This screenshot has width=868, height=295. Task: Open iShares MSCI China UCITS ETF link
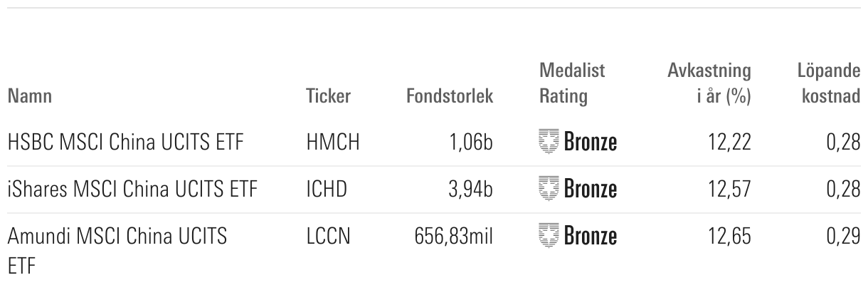click(132, 190)
